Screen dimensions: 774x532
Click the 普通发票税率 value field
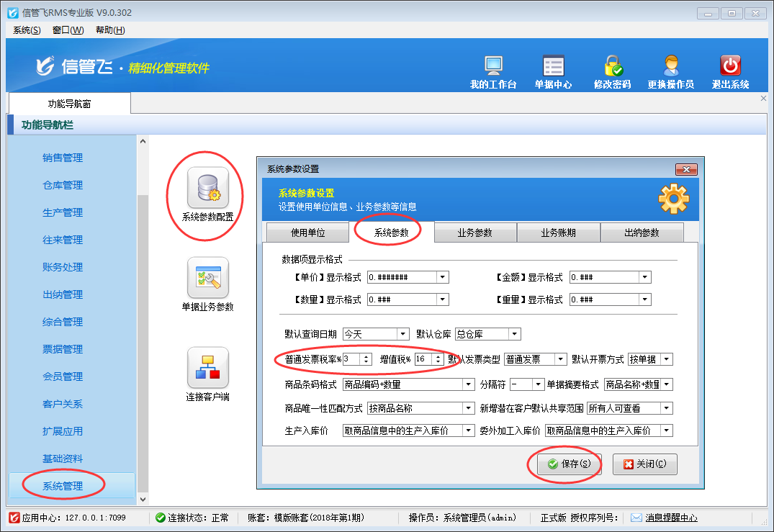point(351,359)
